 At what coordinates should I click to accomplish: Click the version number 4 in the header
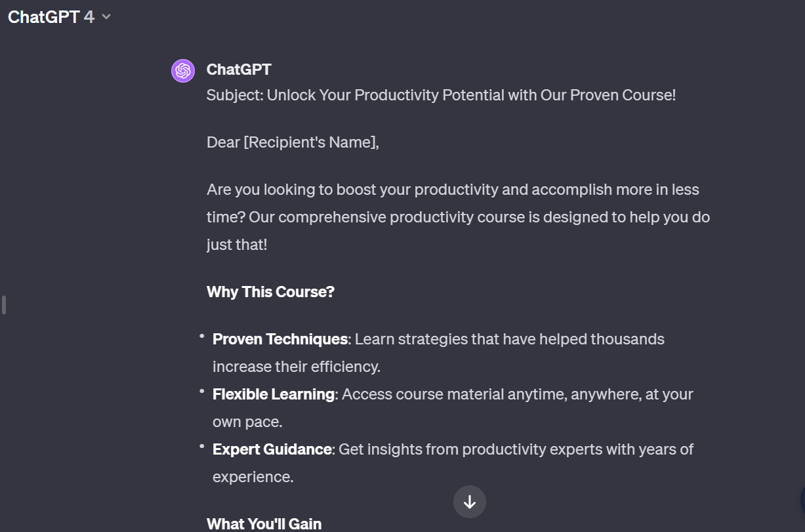[x=89, y=17]
